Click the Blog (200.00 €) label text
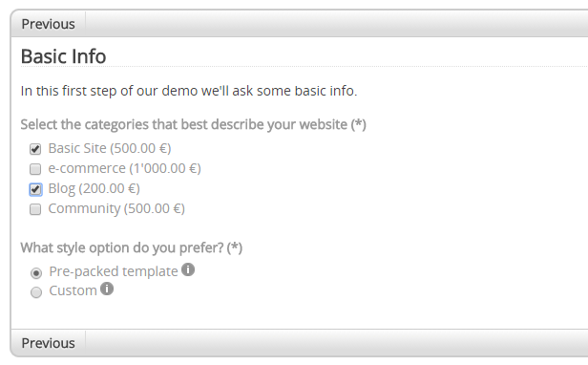The image size is (588, 365). click(x=94, y=188)
